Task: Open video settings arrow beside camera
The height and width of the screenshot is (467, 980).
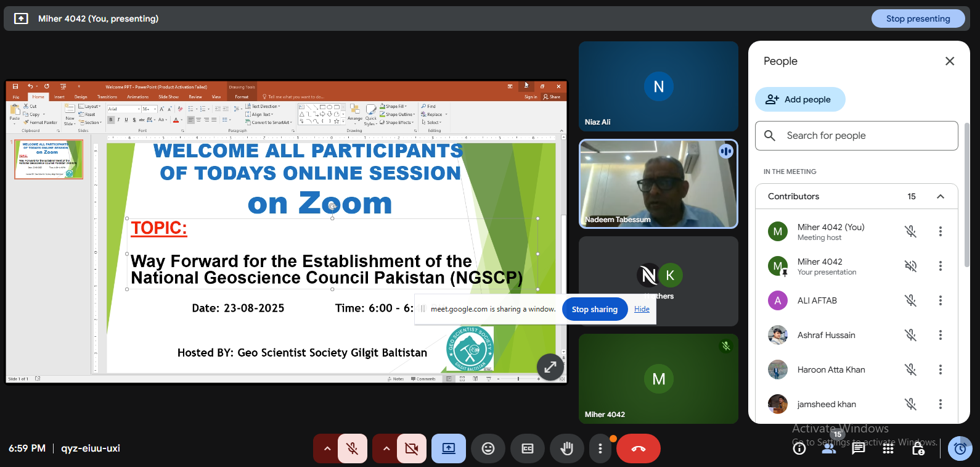Action: [x=386, y=448]
